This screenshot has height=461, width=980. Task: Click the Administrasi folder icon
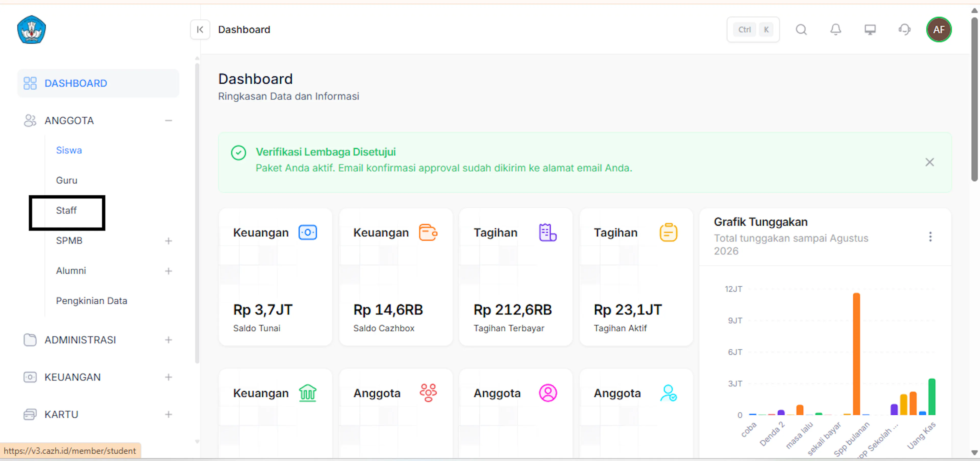[30, 340]
